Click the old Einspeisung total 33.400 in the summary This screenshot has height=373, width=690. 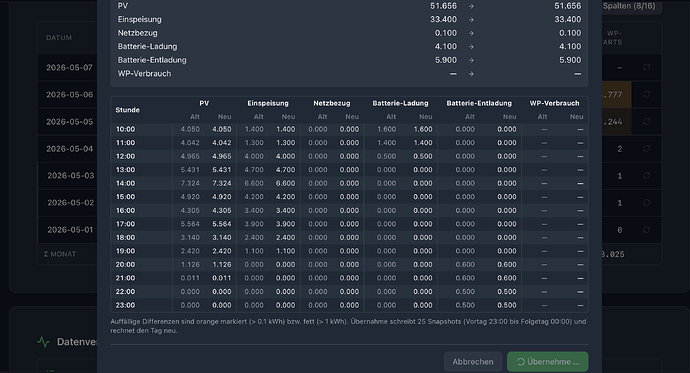click(x=444, y=19)
